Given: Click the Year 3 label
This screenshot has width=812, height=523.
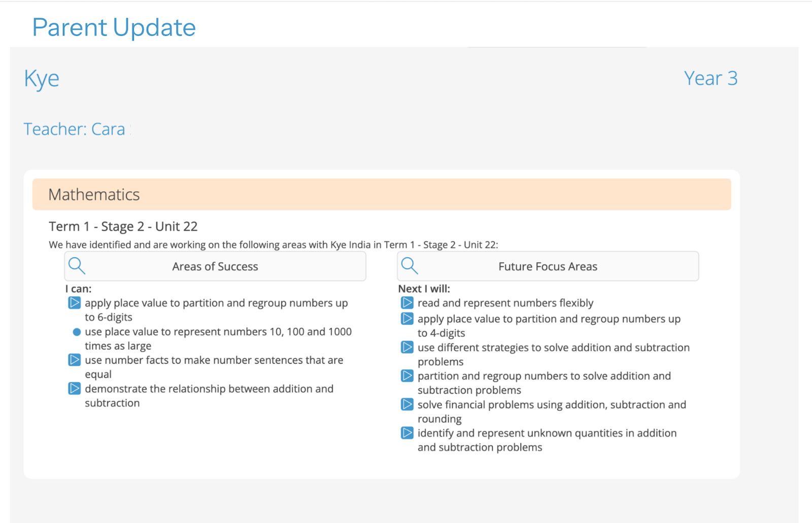Looking at the screenshot, I should pos(710,78).
